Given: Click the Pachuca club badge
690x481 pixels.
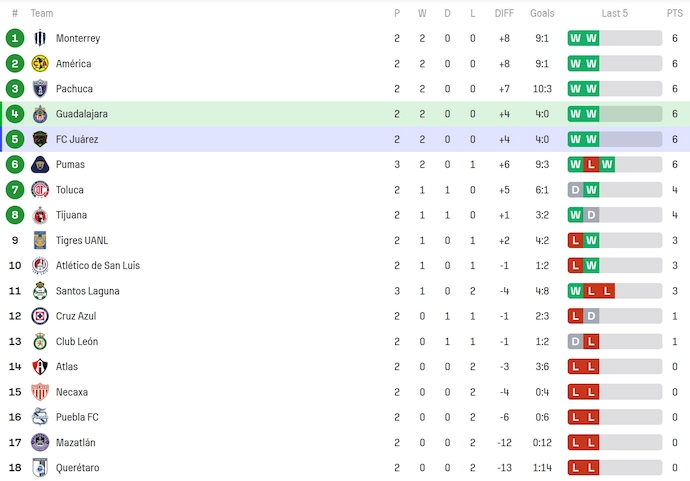Looking at the screenshot, I should [40, 89].
